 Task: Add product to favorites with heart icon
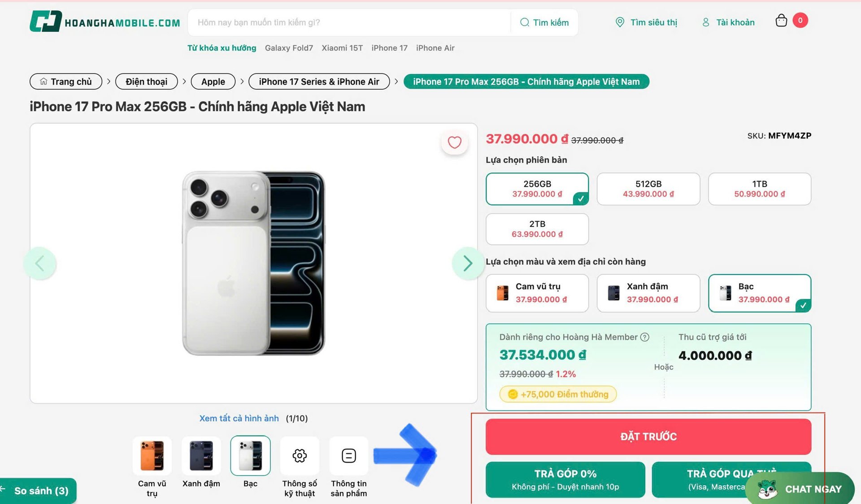tap(454, 142)
